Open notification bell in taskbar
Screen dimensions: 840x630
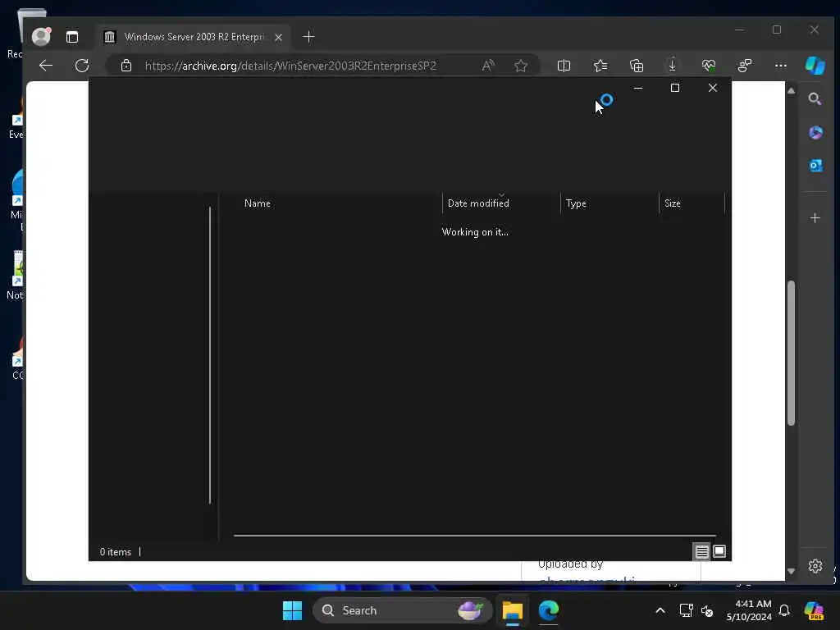pyautogui.click(x=784, y=610)
